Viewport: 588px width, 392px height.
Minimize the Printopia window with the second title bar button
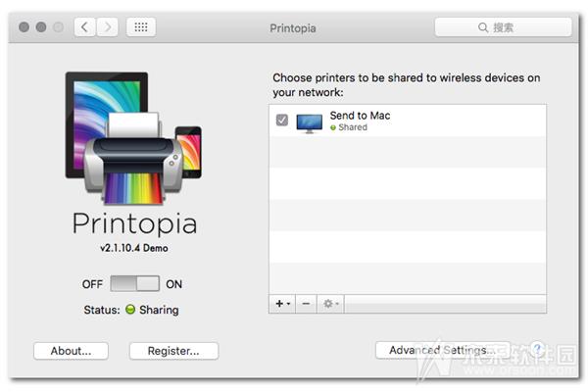[x=41, y=27]
